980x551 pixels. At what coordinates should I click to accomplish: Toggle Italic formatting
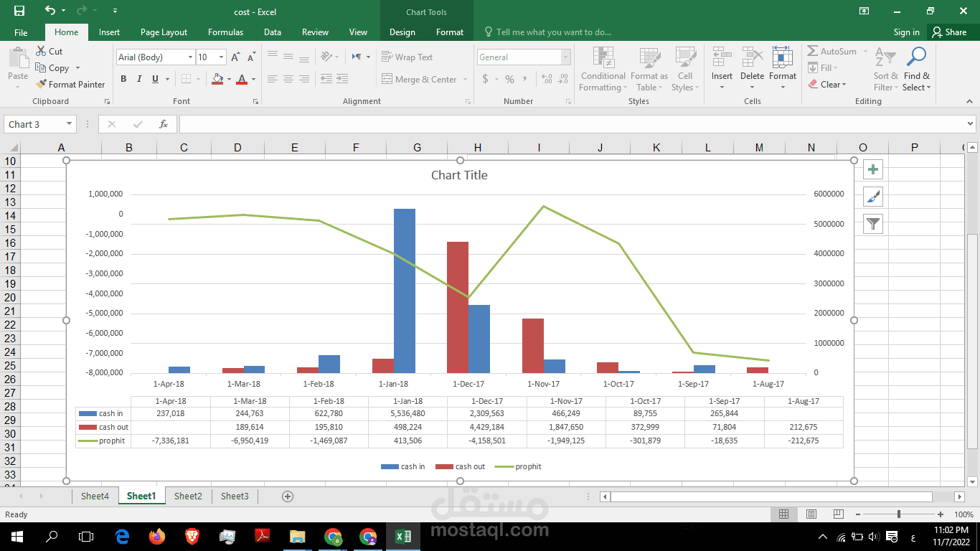click(139, 79)
